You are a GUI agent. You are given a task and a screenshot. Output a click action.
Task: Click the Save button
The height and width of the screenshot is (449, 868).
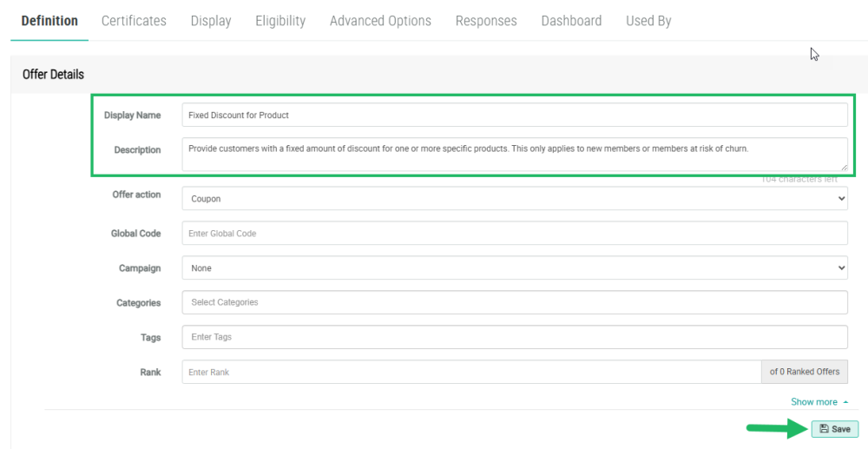tap(834, 429)
